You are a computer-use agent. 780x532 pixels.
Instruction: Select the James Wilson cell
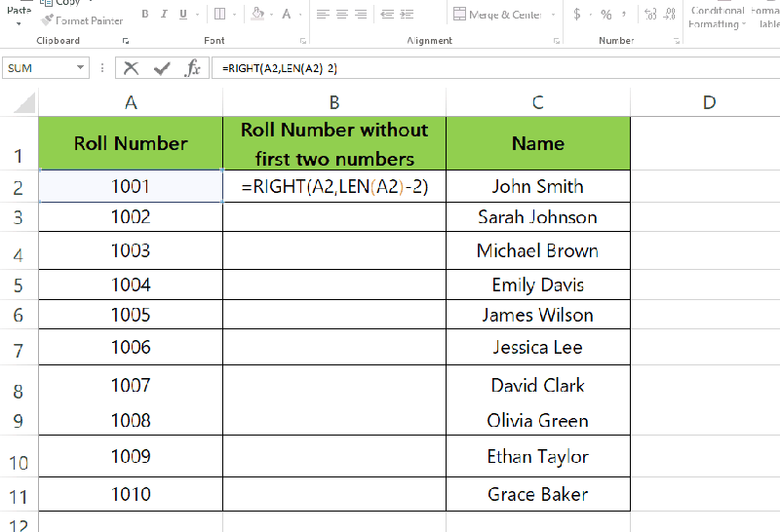coord(538,315)
